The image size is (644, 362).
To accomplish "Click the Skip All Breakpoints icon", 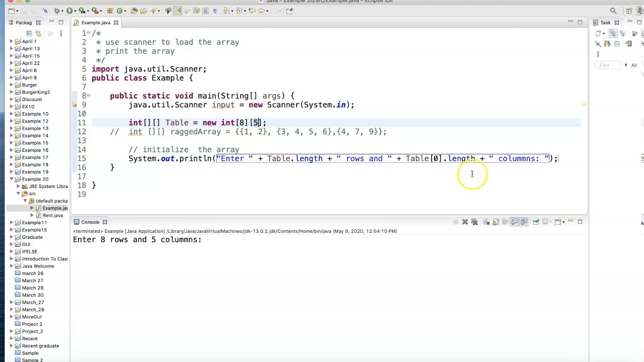I will [45, 11].
